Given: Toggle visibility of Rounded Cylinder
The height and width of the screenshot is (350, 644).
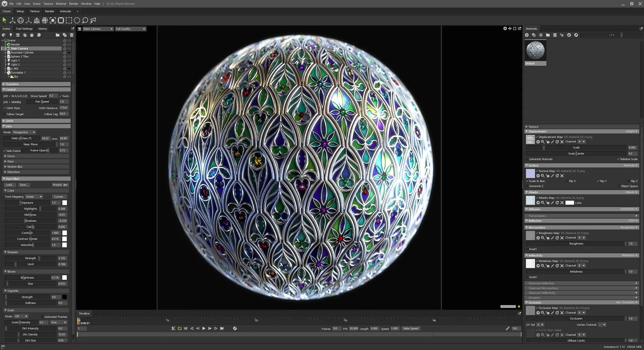Looking at the screenshot, I should click(x=69, y=53).
